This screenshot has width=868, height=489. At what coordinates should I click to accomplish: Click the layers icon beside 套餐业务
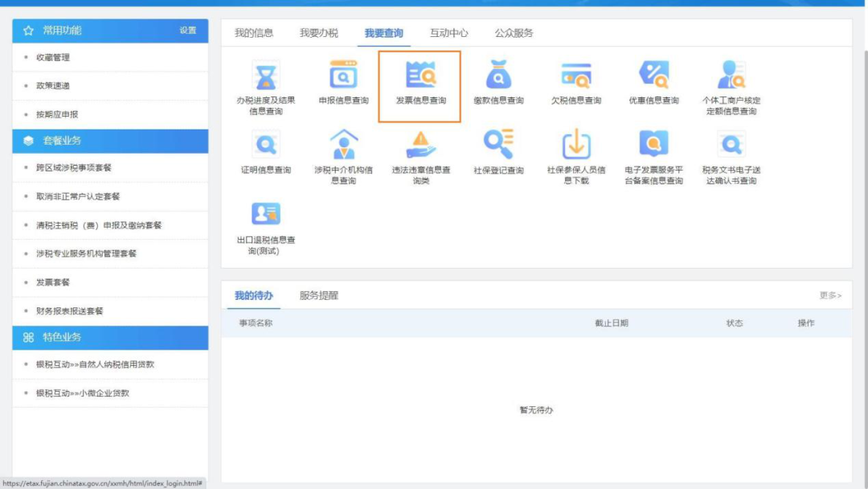28,141
